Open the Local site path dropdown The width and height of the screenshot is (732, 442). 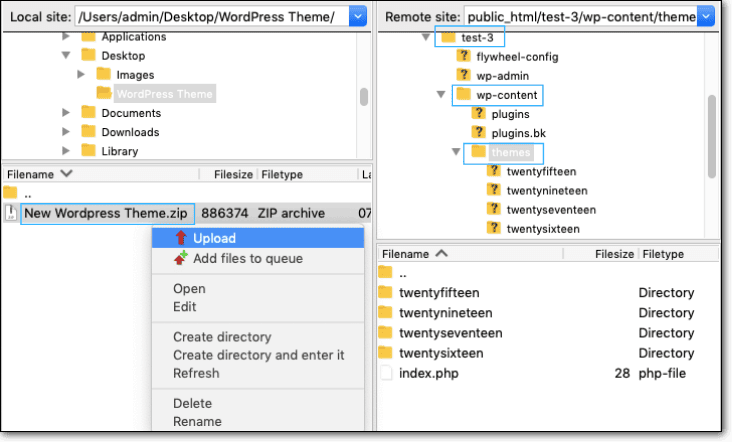[x=358, y=17]
